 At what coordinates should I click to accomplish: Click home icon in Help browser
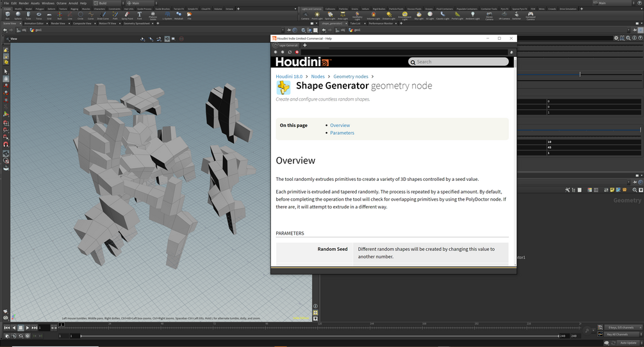(x=511, y=52)
